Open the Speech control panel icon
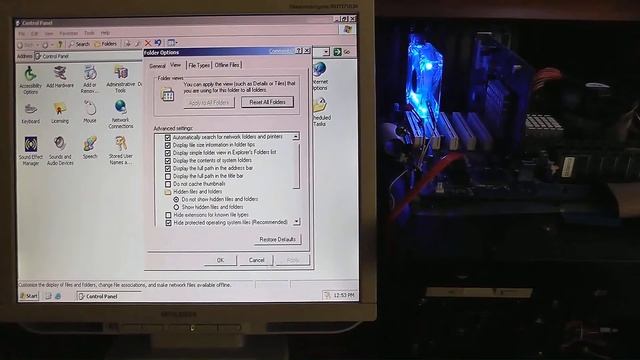The width and height of the screenshot is (640, 360). click(x=90, y=148)
